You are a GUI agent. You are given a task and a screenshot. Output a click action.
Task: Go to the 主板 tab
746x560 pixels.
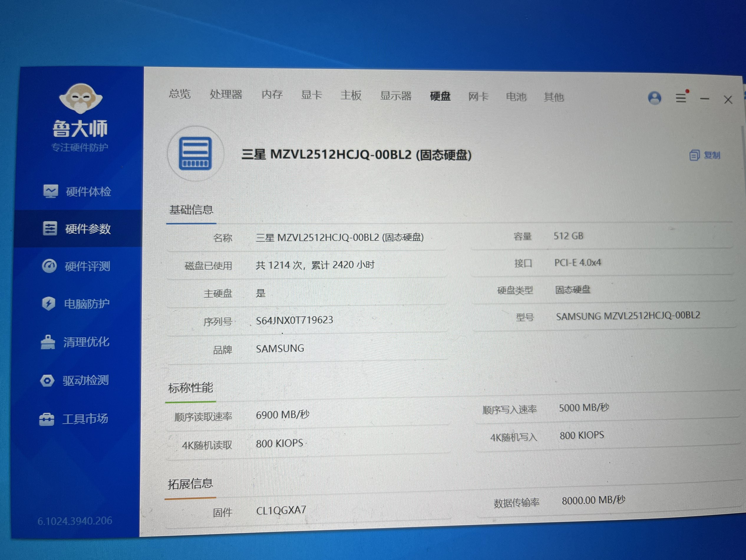351,95
